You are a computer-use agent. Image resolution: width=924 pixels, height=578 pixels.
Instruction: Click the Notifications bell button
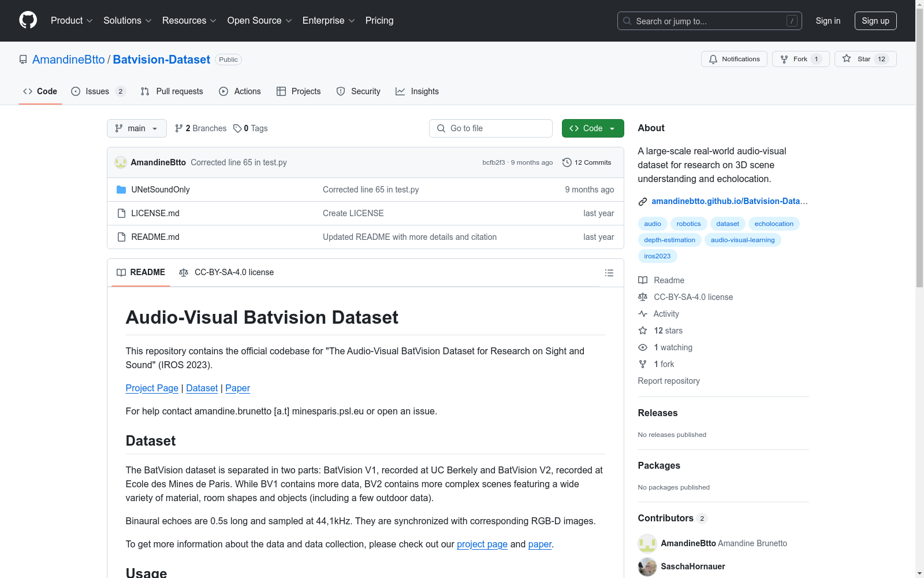click(x=734, y=59)
